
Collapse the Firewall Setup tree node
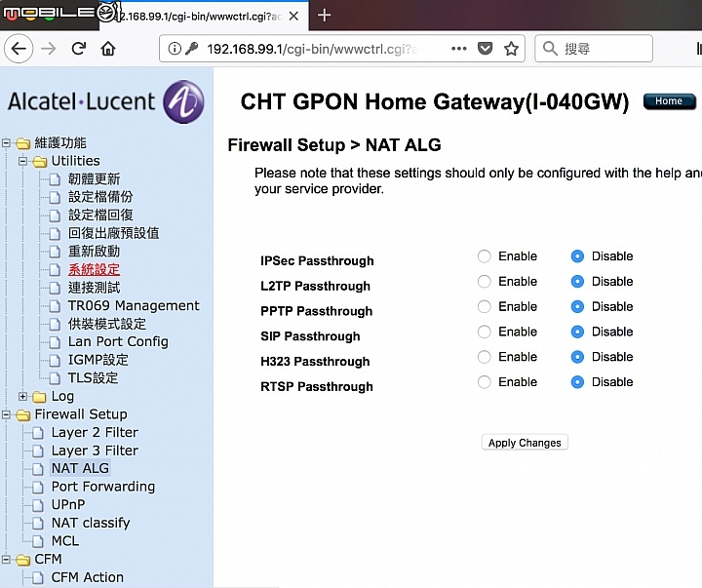click(x=6, y=414)
